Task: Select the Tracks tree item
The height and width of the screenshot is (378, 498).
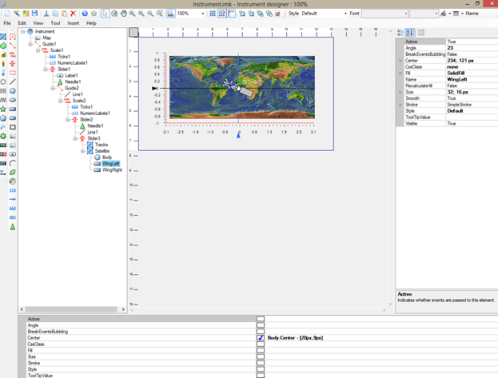Action: (x=101, y=145)
